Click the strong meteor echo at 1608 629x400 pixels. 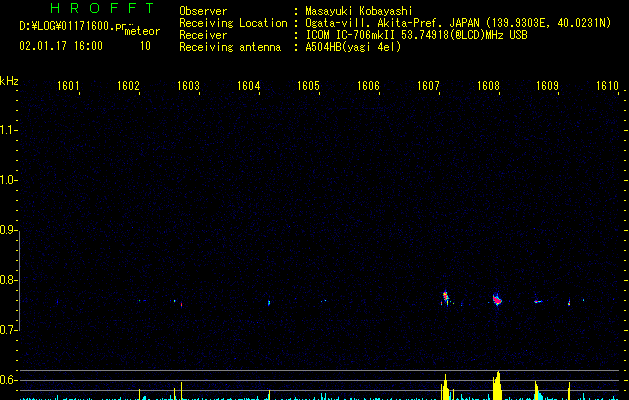[497, 299]
